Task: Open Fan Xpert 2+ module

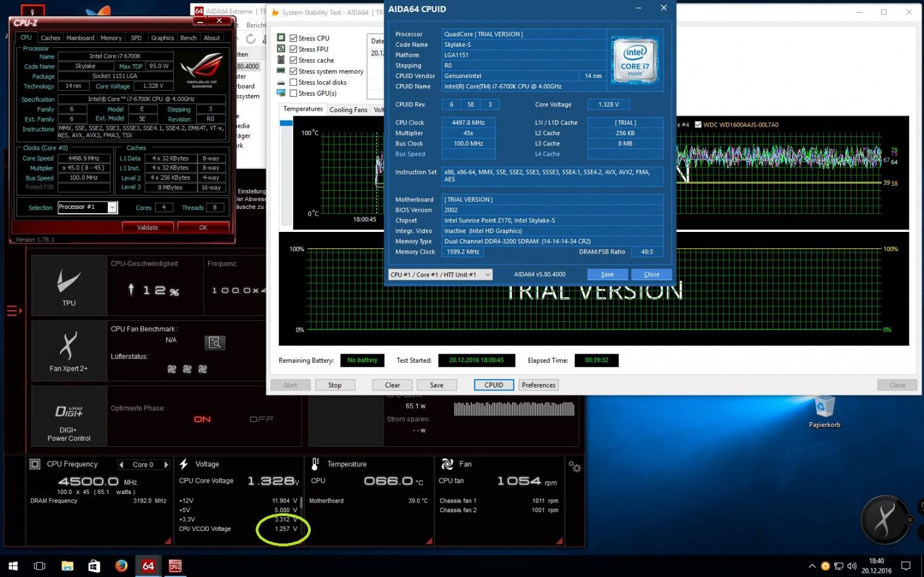Action: 69,351
